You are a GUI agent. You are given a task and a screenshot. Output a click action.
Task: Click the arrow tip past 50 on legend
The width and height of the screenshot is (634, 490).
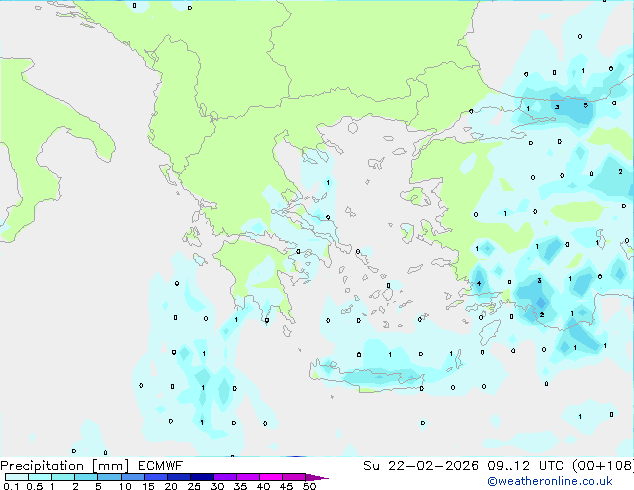[x=317, y=477]
